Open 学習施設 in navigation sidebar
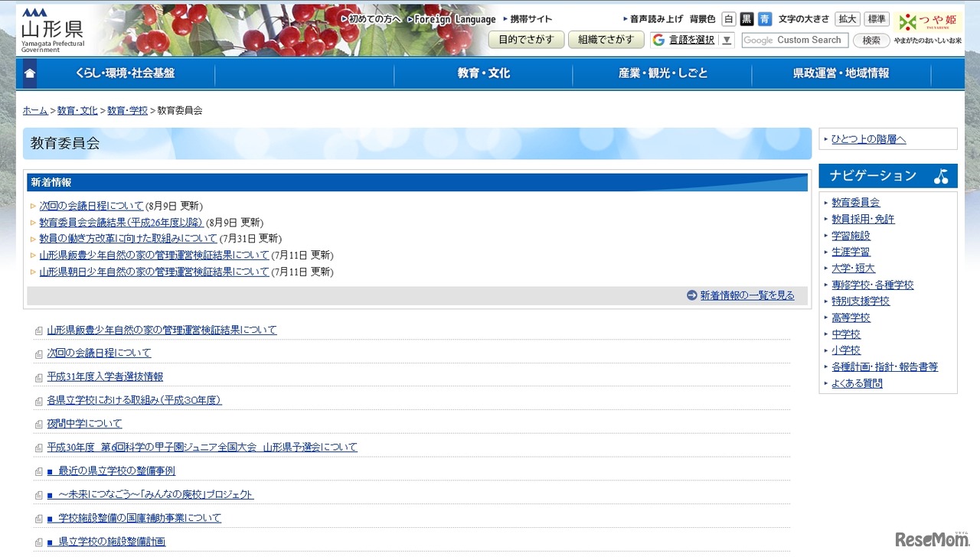Viewport: 980px width, 557px height. tap(851, 236)
